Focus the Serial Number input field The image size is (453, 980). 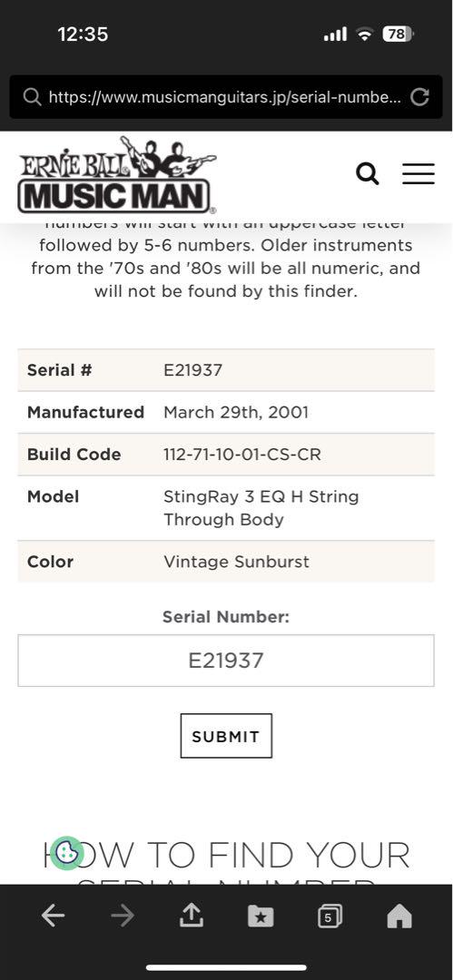pyautogui.click(x=226, y=661)
